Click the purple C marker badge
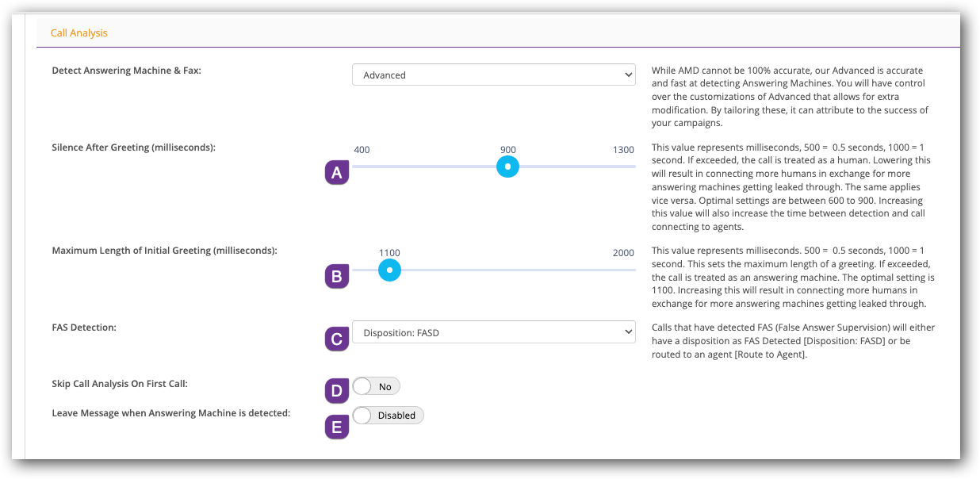The image size is (980, 479). [337, 339]
